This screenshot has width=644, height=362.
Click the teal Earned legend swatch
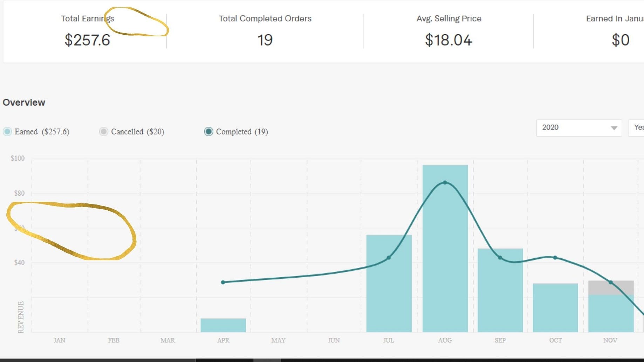coord(7,132)
